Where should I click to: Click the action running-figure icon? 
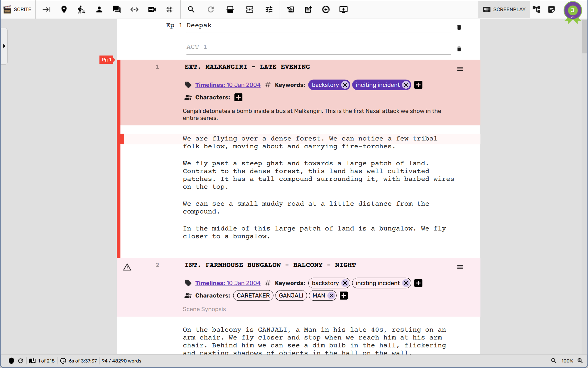point(81,9)
